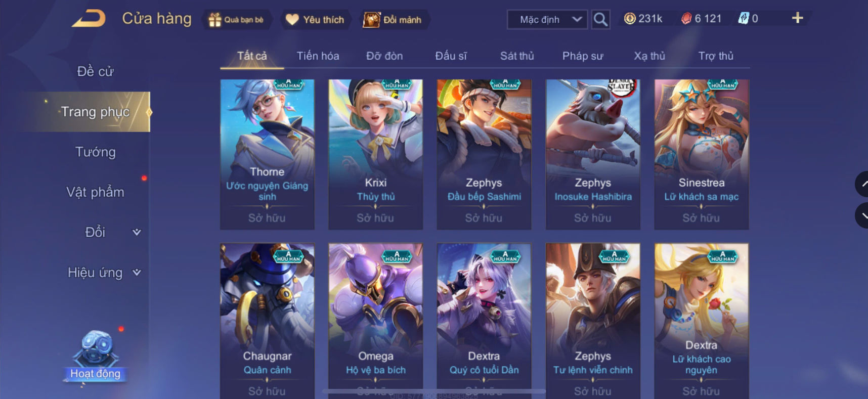Viewport: 868px width, 399px height.
Task: Open the Mặc định sort dropdown
Action: (x=547, y=20)
